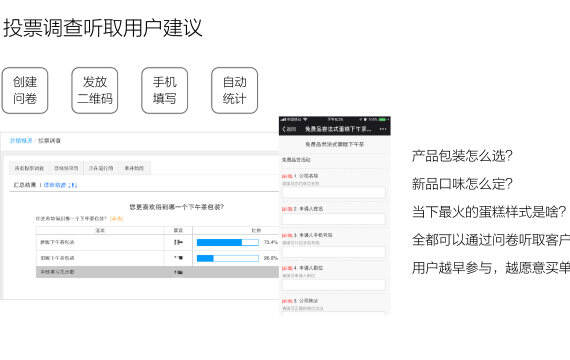Click the text 新品口味怎么定?

[462, 184]
